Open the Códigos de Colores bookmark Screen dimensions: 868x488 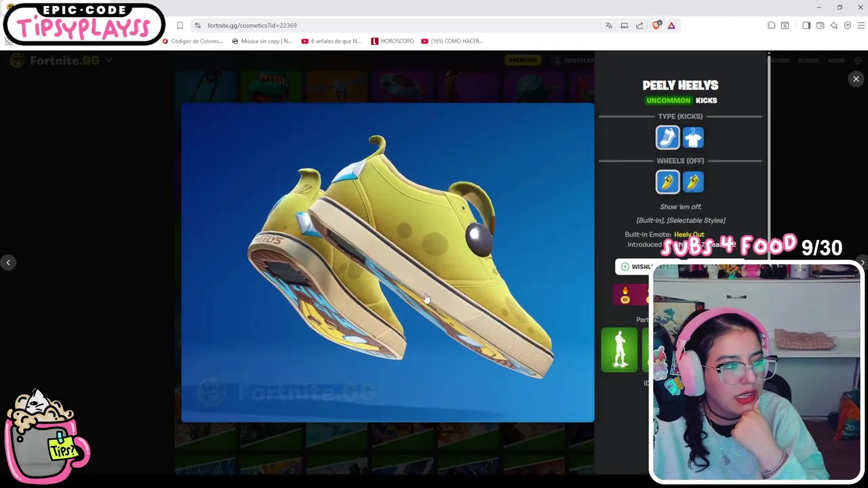tap(193, 41)
